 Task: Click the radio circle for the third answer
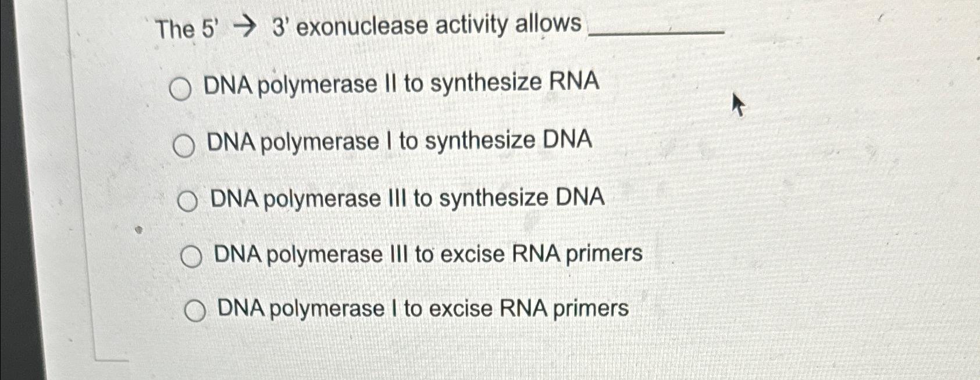(x=188, y=201)
